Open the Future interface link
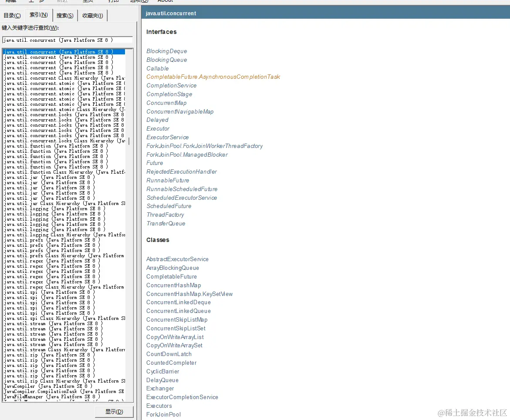The height and width of the screenshot is (420, 510). tap(155, 163)
